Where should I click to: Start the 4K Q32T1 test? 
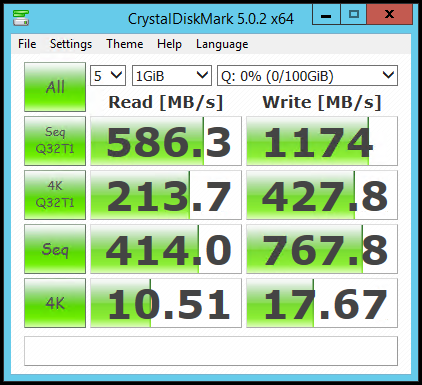(55, 195)
